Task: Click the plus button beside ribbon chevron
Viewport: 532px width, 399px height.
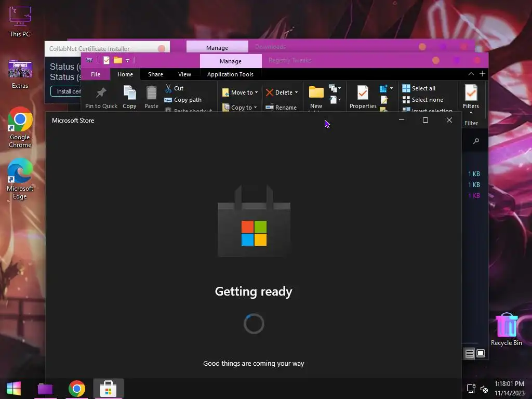Action: pyautogui.click(x=482, y=74)
